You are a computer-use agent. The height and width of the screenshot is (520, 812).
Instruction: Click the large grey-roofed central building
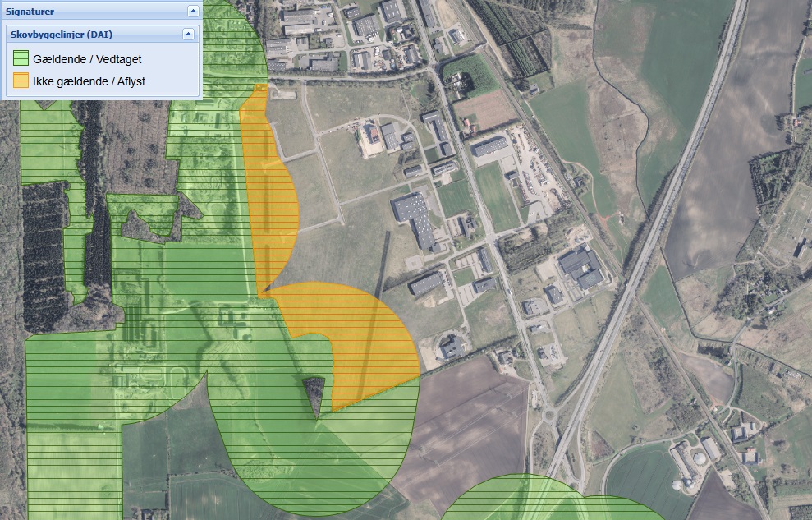coord(413,214)
